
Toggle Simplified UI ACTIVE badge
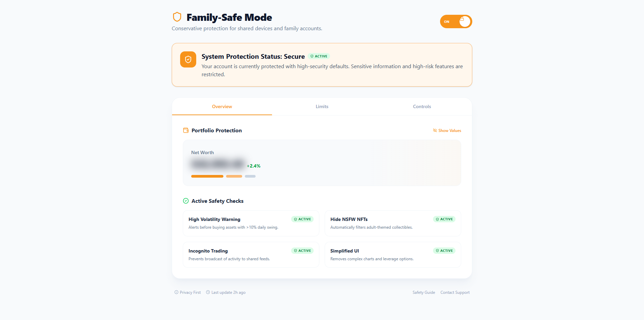[x=444, y=251]
